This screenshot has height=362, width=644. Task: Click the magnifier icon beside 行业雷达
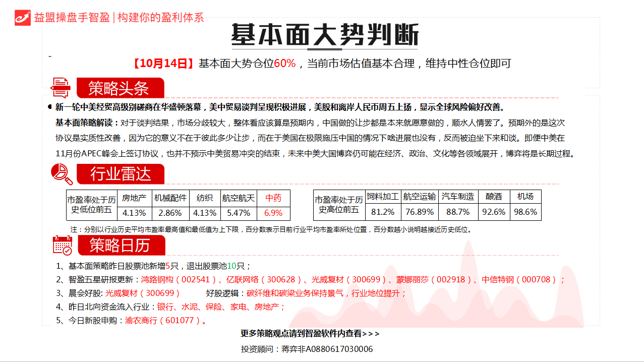[x=62, y=174]
